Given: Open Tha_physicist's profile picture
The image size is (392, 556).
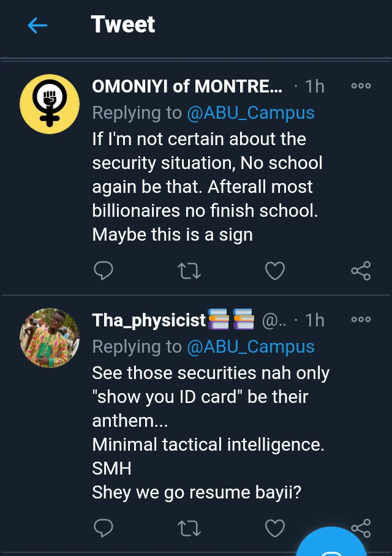Looking at the screenshot, I should 50,337.
